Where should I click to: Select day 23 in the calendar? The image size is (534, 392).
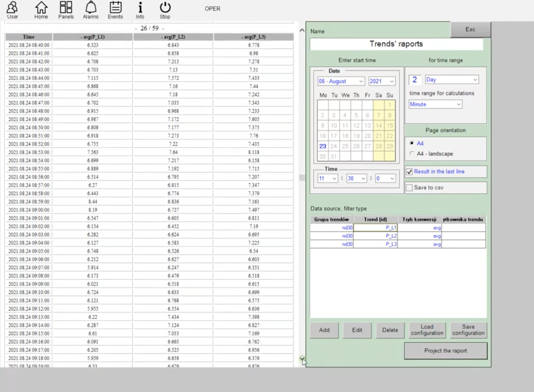323,146
